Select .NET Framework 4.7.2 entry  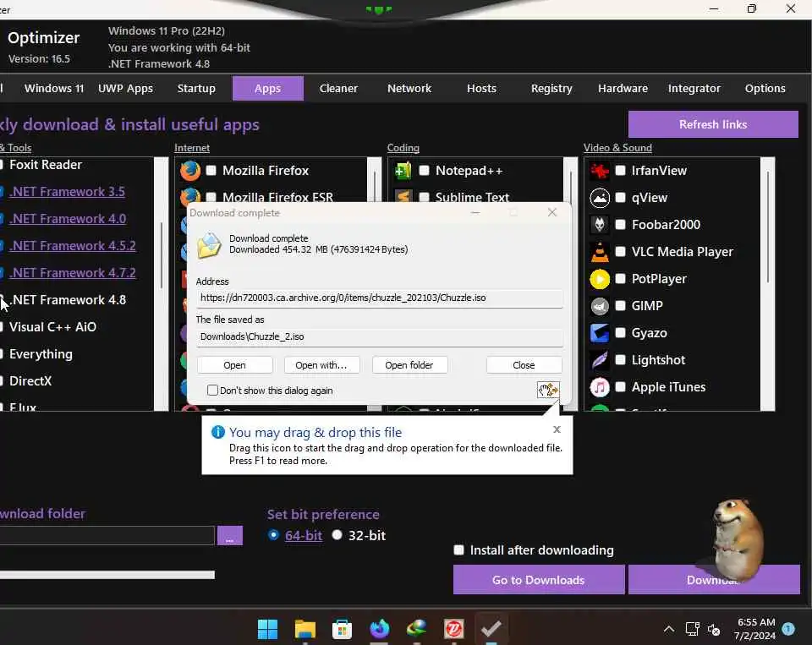(x=73, y=273)
